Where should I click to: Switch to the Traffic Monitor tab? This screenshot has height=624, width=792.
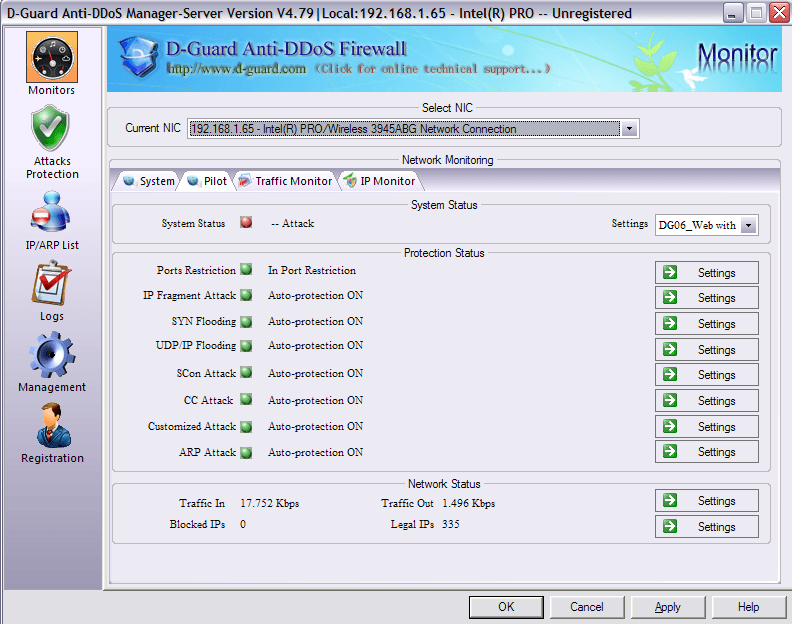point(286,181)
